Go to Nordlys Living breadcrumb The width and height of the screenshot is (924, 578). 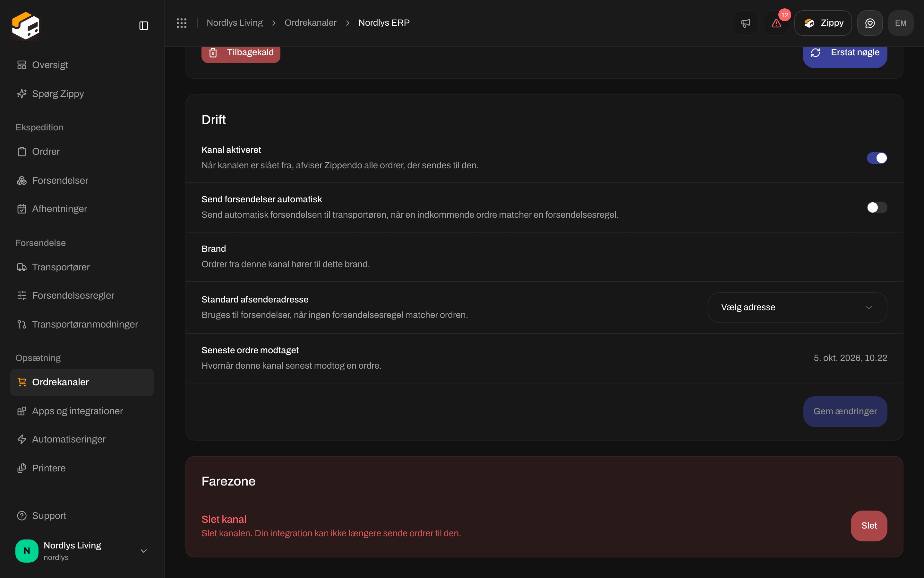tap(235, 23)
